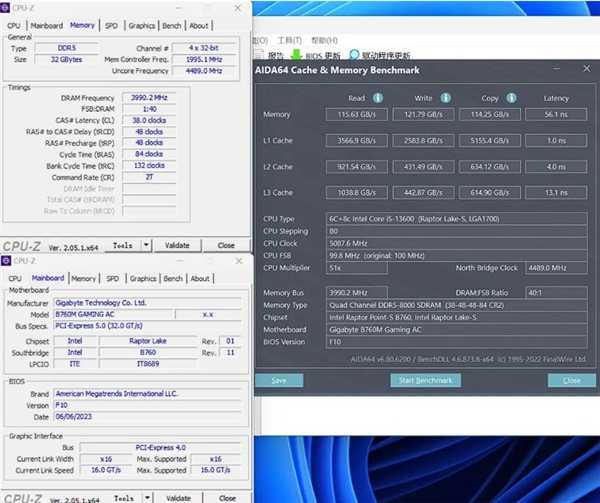Switch to SPD tab in top CPU-Z window
The image size is (600, 503).
coord(112,26)
